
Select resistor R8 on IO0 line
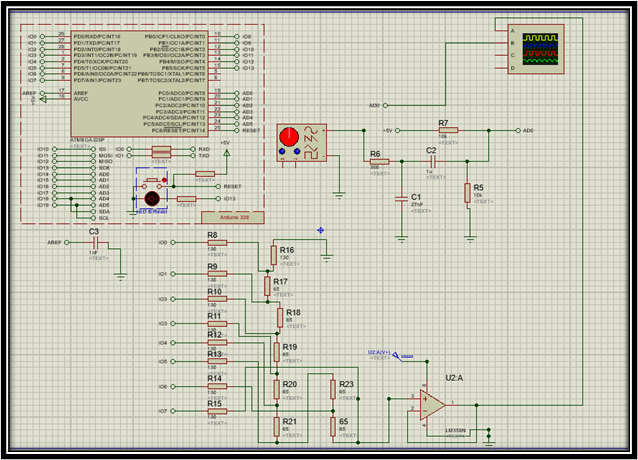coord(217,243)
